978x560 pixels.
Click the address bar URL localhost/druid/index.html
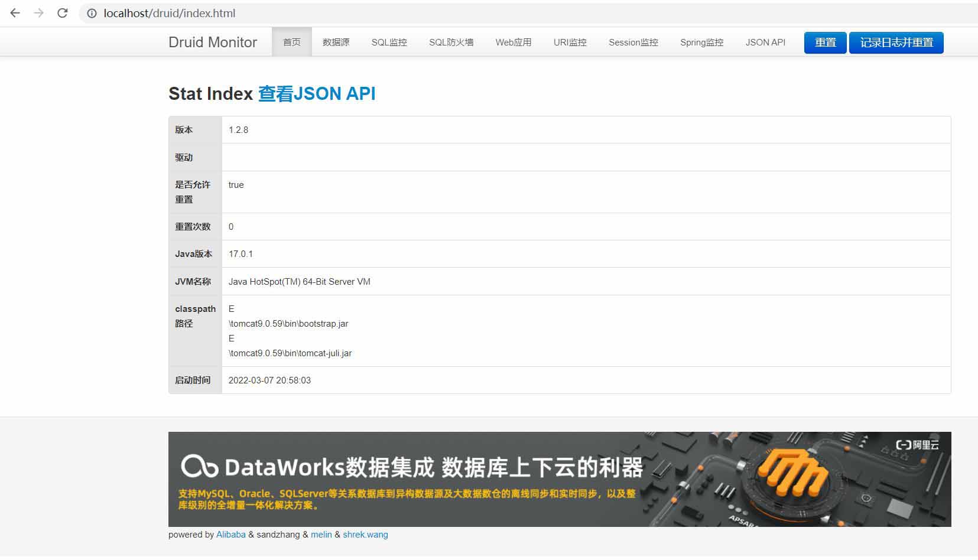170,13
